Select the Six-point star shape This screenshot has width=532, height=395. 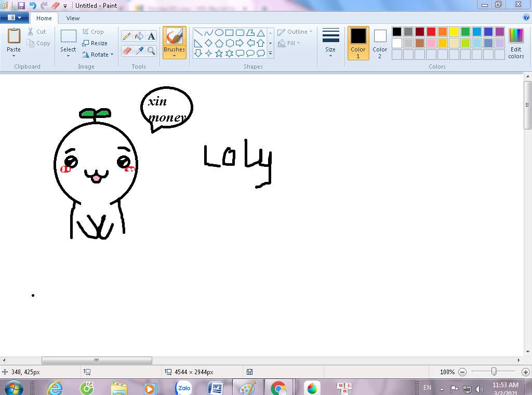pyautogui.click(x=229, y=54)
